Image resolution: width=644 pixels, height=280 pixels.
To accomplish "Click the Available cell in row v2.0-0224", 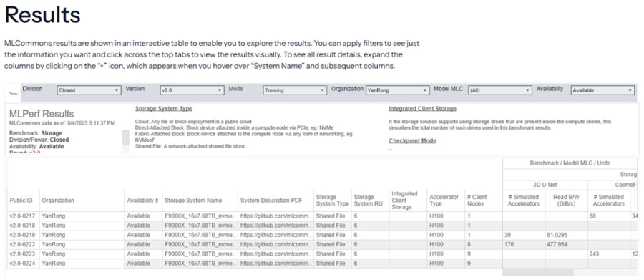I will (x=138, y=264).
